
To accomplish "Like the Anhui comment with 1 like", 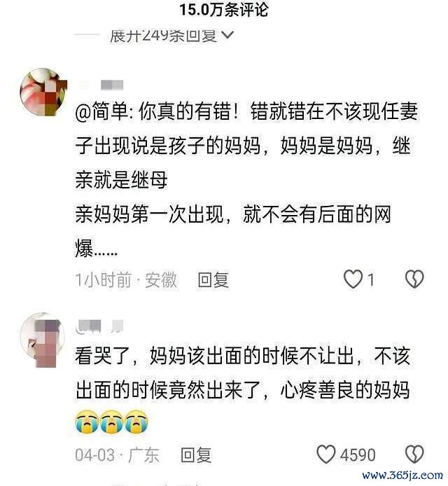I will [353, 279].
